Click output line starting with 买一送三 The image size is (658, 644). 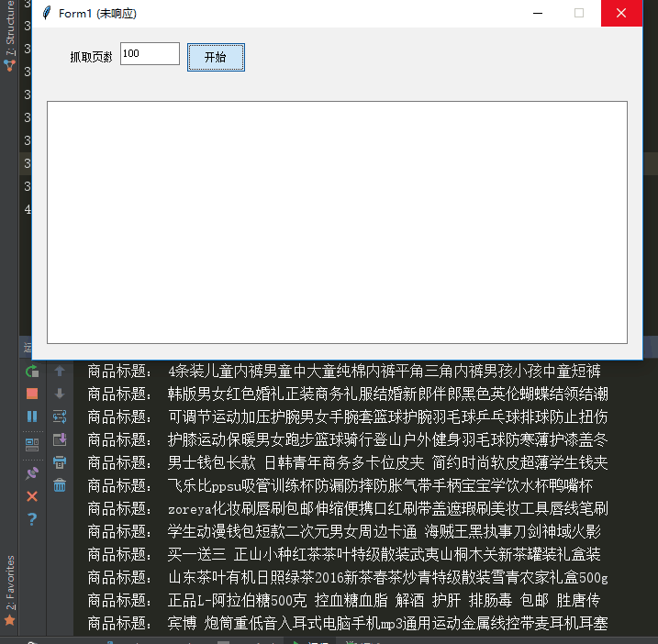[344, 554]
